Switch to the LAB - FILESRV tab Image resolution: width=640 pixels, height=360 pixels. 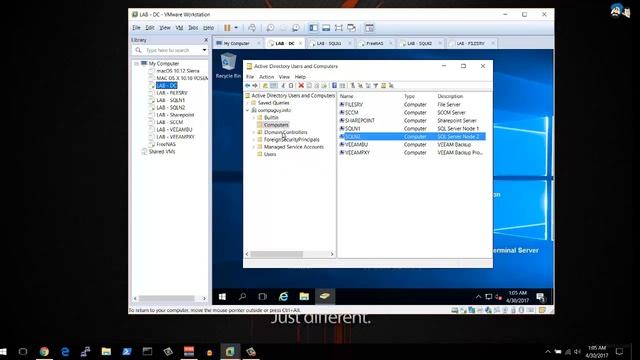pos(471,43)
